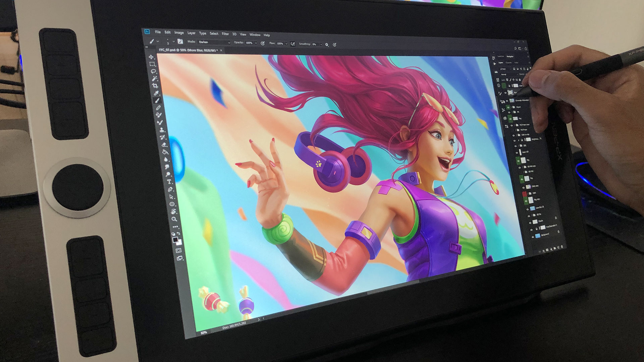Image resolution: width=644 pixels, height=362 pixels.
Task: Hide the Chromatic Abberation layer
Action: (x=506, y=101)
